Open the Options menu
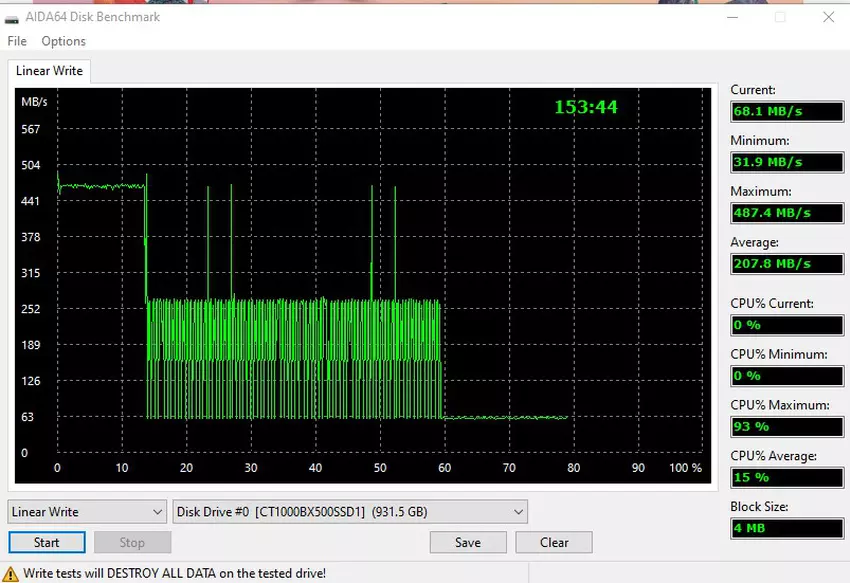850x583 pixels. 63,41
